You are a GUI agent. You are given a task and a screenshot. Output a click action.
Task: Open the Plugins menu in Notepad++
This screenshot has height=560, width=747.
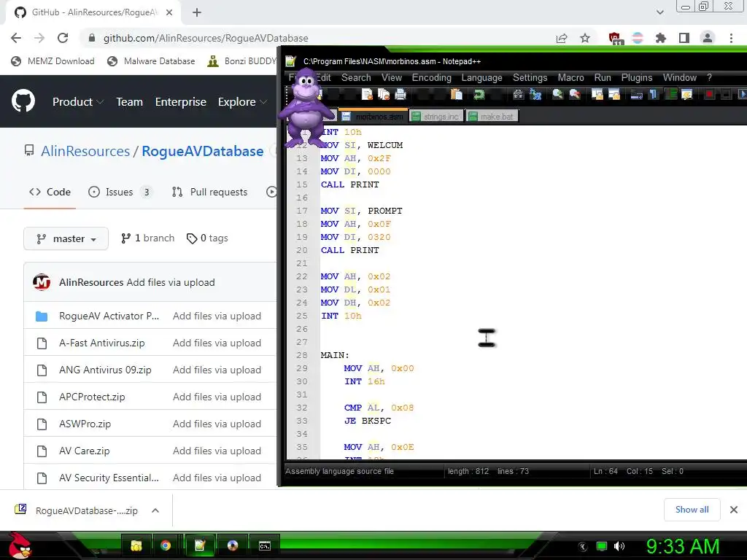(636, 77)
